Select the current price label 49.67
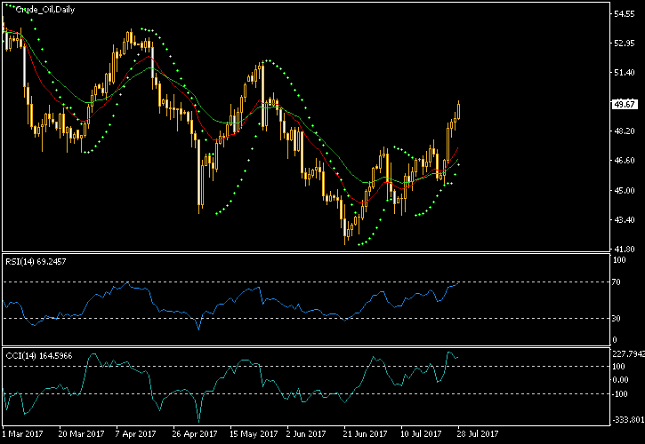 (x=624, y=104)
